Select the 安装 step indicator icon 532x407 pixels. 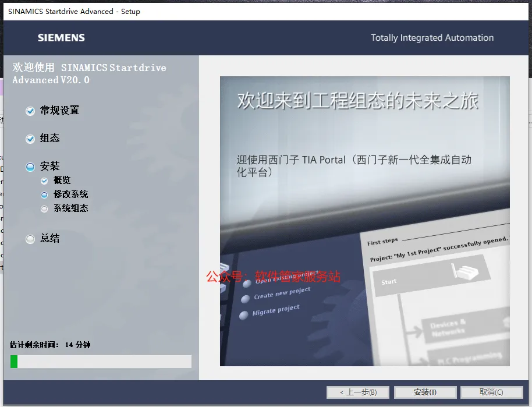[30, 167]
